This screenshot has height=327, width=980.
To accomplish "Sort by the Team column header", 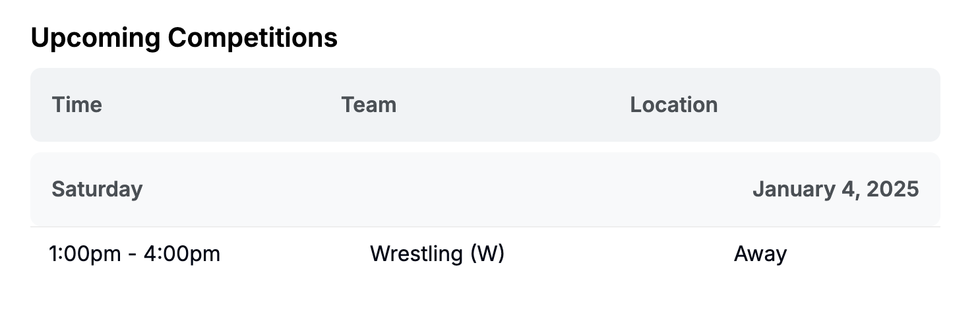I will [x=369, y=105].
